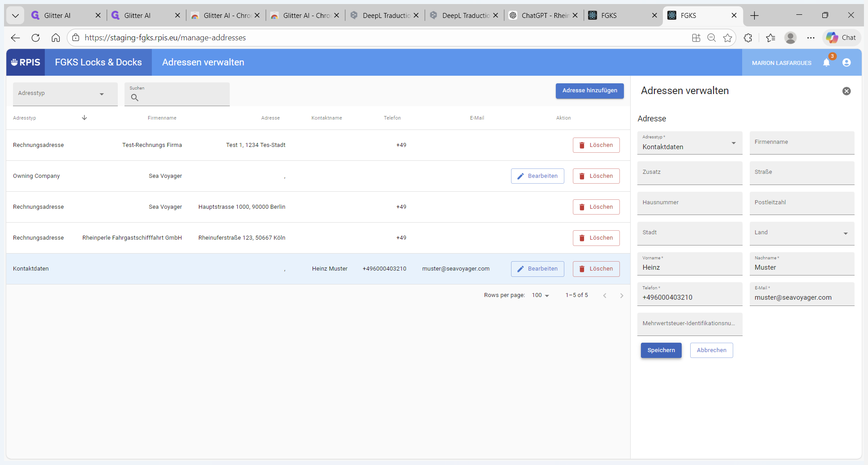This screenshot has width=868, height=465.
Task: Click the Adresse hinzufügen button
Action: (x=589, y=90)
